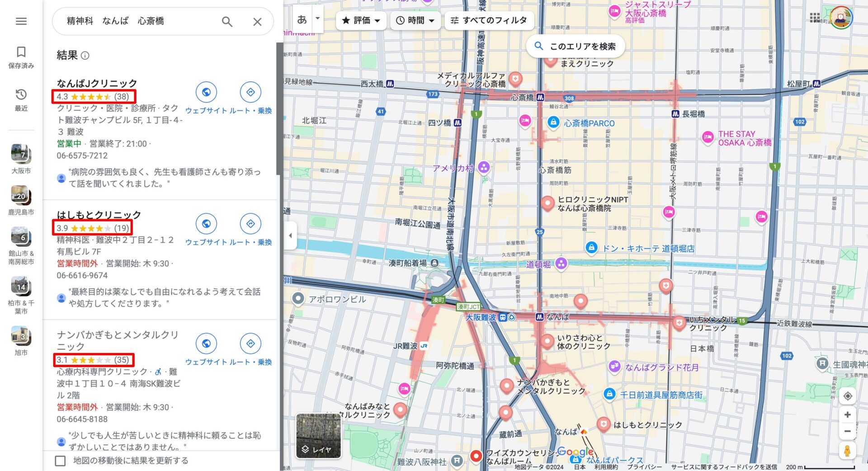Open the hamburger main menu
Image resolution: width=868 pixels, height=471 pixels.
click(21, 21)
